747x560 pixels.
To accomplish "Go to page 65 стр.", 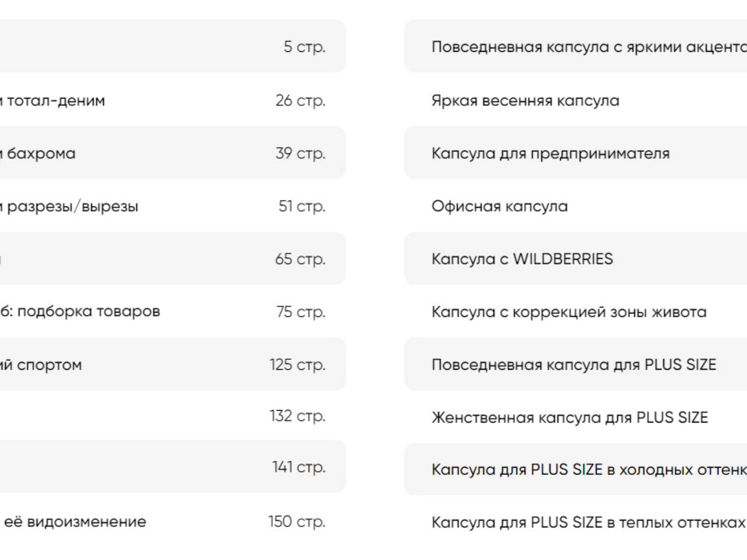I will (x=300, y=259).
